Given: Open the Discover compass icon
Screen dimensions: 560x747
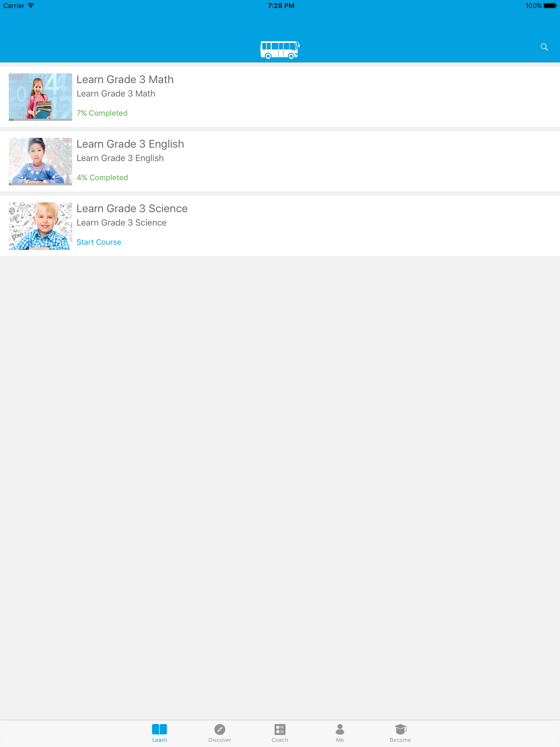Looking at the screenshot, I should pyautogui.click(x=220, y=729).
